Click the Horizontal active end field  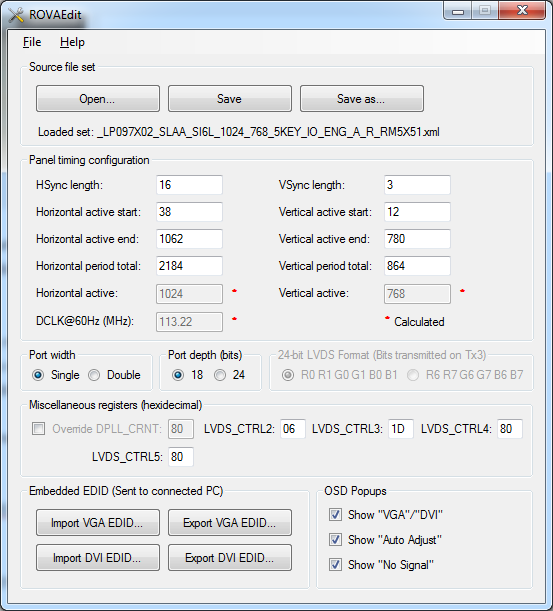click(189, 238)
